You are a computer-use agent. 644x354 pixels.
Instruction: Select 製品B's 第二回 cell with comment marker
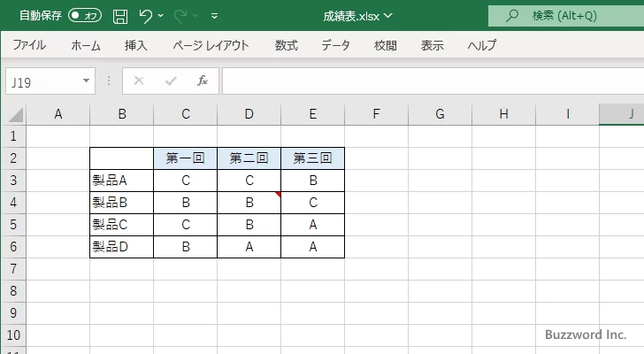tap(249, 203)
